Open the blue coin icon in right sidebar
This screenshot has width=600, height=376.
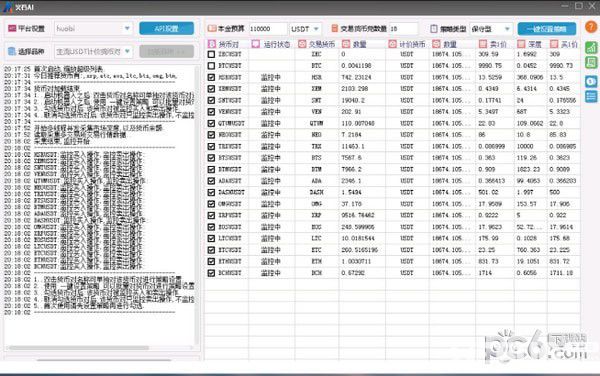(591, 81)
